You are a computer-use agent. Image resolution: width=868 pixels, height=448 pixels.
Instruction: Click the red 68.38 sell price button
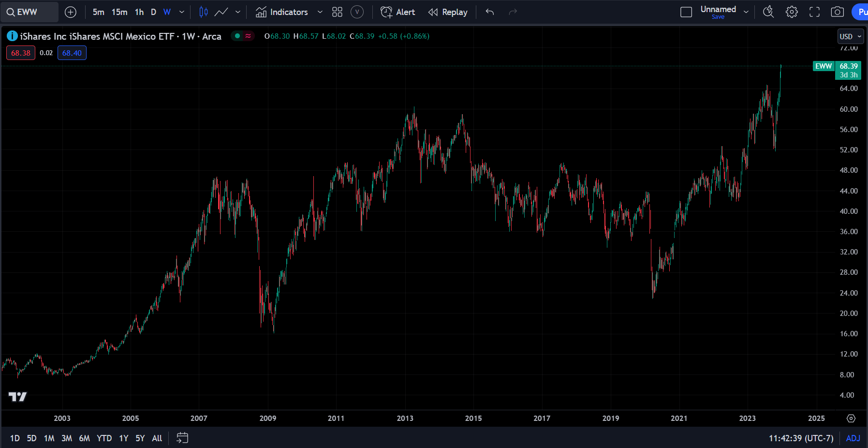pos(21,53)
